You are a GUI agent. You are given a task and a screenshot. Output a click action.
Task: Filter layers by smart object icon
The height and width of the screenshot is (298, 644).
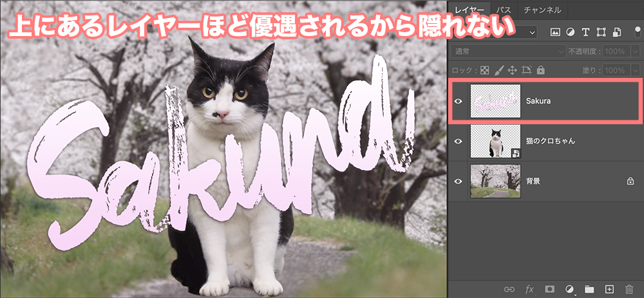(x=616, y=32)
